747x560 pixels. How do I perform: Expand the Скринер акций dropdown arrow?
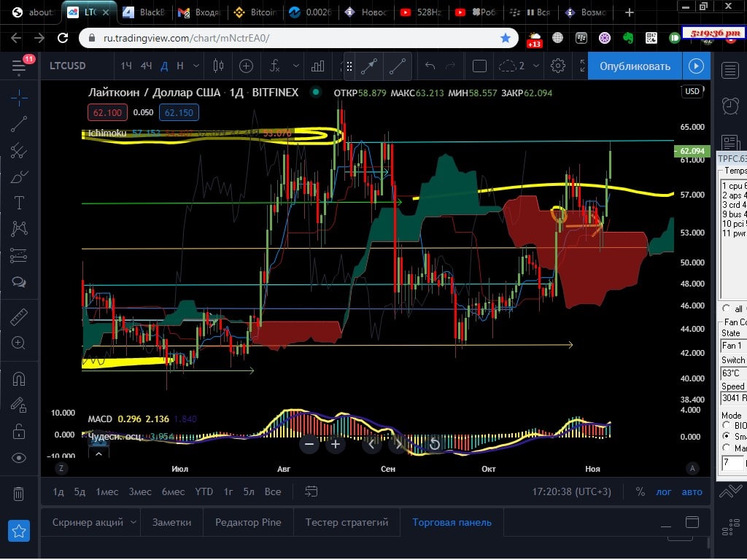(134, 522)
